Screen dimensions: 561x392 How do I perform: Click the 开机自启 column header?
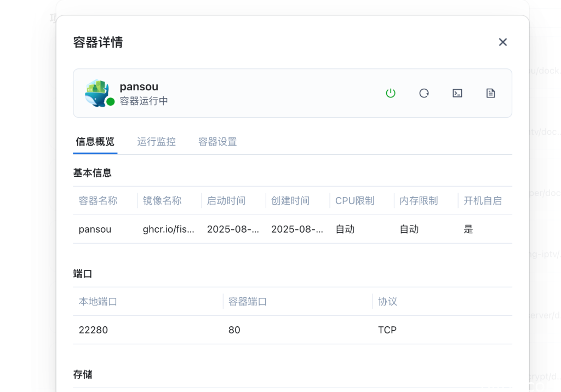[x=483, y=200]
